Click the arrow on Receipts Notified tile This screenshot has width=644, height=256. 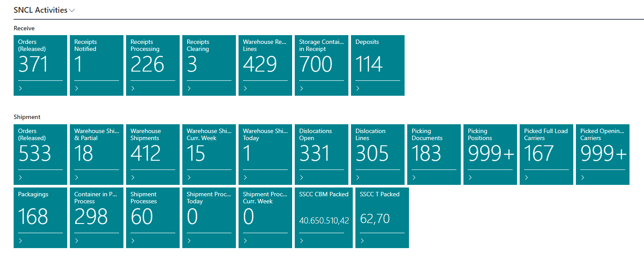click(77, 88)
